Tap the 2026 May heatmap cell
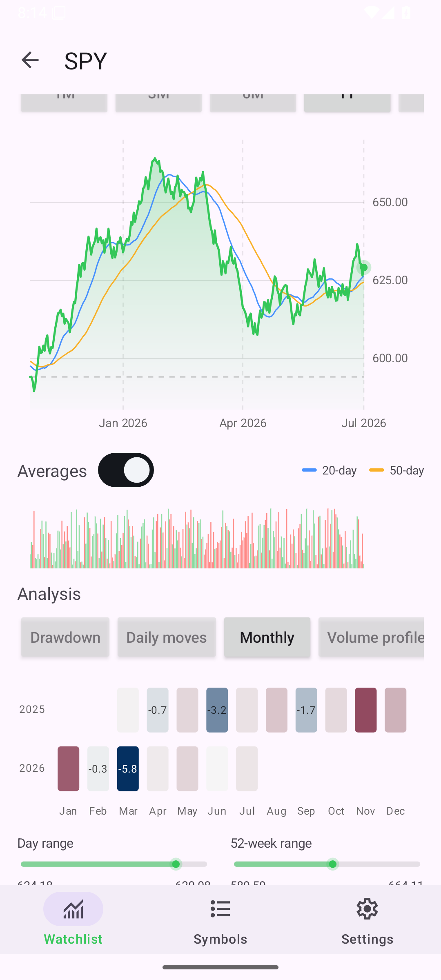441x980 pixels. point(187,769)
